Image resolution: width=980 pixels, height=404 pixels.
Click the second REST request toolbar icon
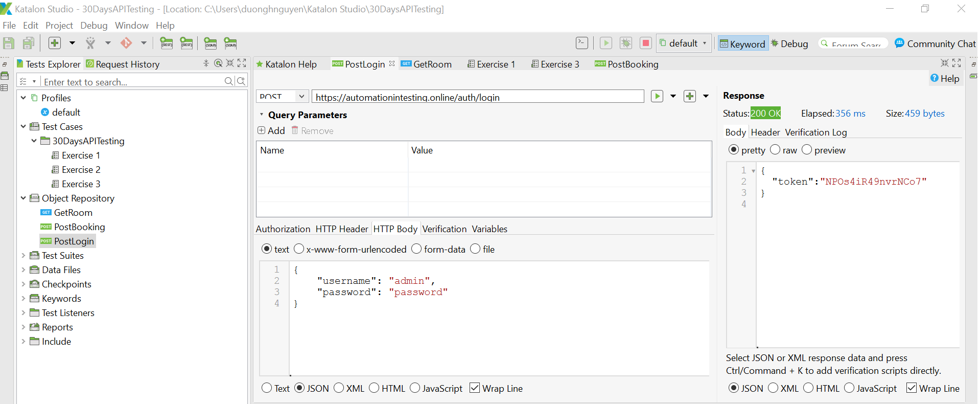pos(186,43)
